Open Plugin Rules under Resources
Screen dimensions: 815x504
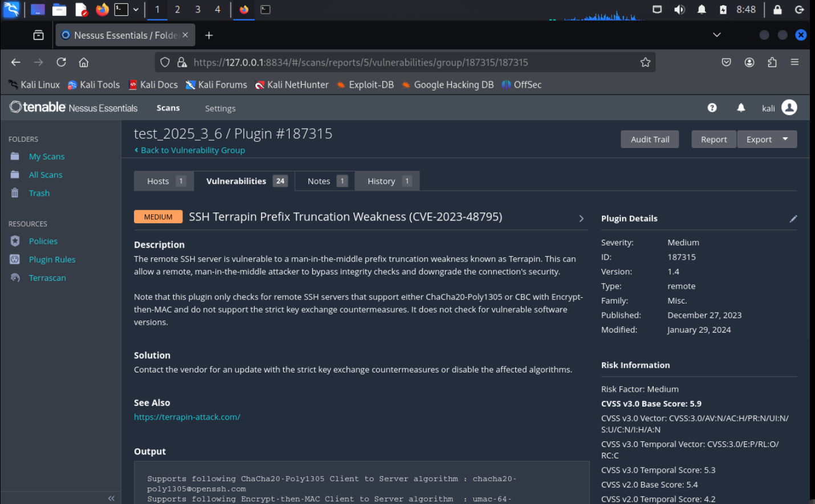pyautogui.click(x=52, y=260)
